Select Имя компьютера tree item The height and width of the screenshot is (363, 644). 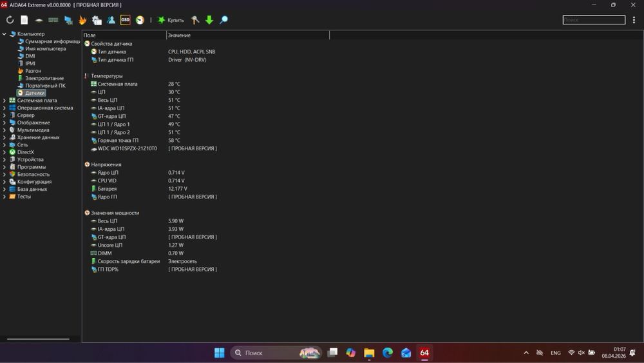(42, 48)
